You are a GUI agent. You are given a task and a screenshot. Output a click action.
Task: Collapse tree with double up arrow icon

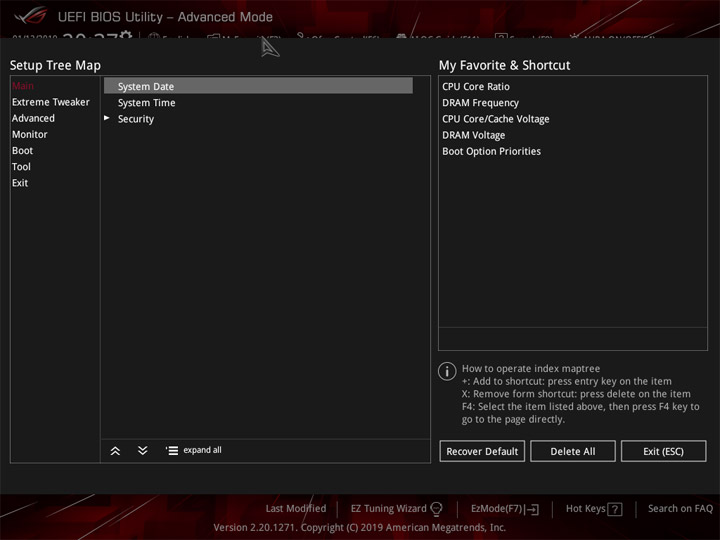click(x=115, y=450)
